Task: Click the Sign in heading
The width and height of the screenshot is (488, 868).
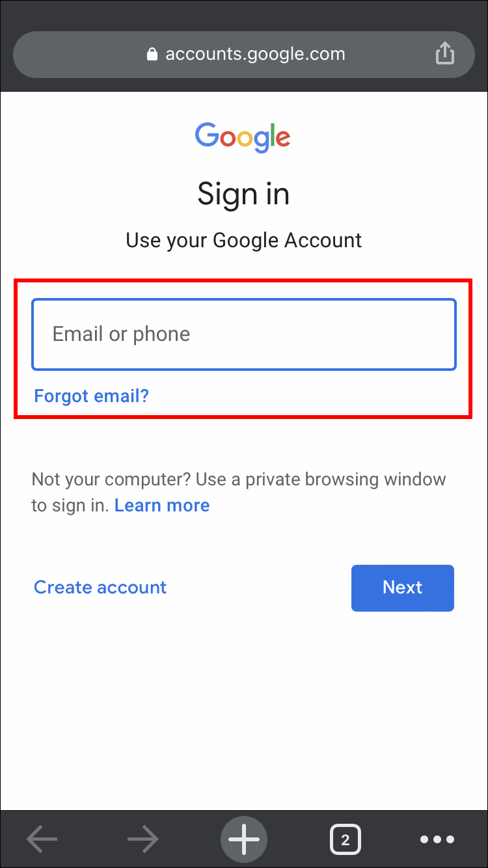Action: (x=243, y=194)
